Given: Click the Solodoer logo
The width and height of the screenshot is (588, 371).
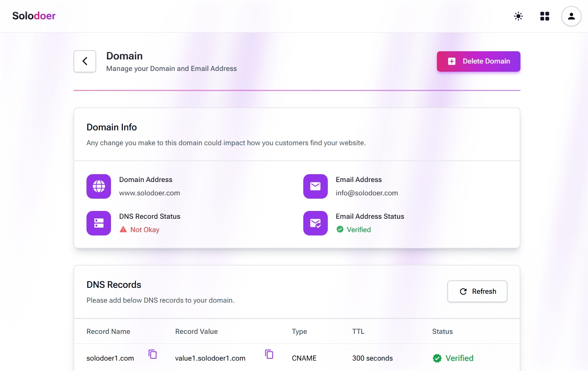Looking at the screenshot, I should (x=34, y=16).
